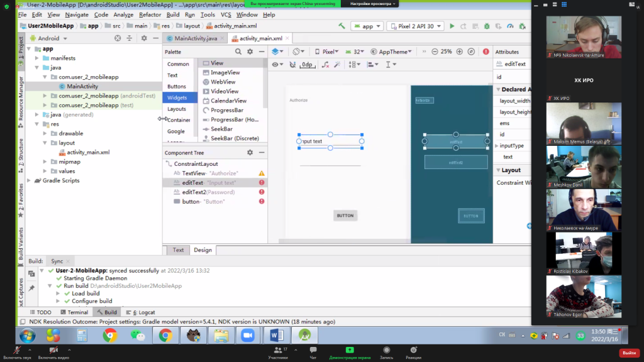Start debugging with the bug icon
The height and width of the screenshot is (362, 644).
(x=487, y=26)
